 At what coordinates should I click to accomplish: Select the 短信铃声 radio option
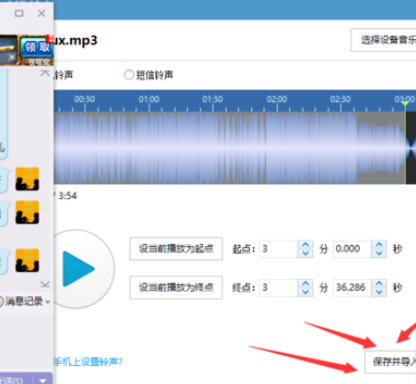point(129,75)
